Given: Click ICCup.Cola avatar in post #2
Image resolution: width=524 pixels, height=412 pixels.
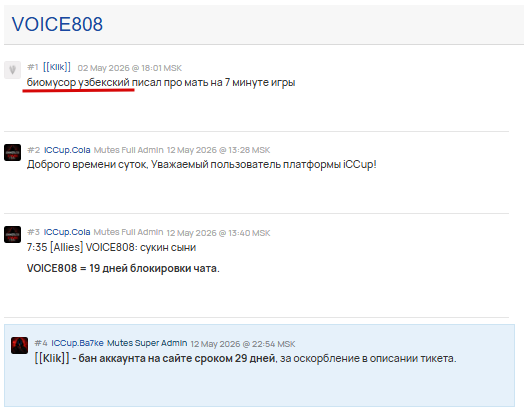Looking at the screenshot, I should pos(12,152).
